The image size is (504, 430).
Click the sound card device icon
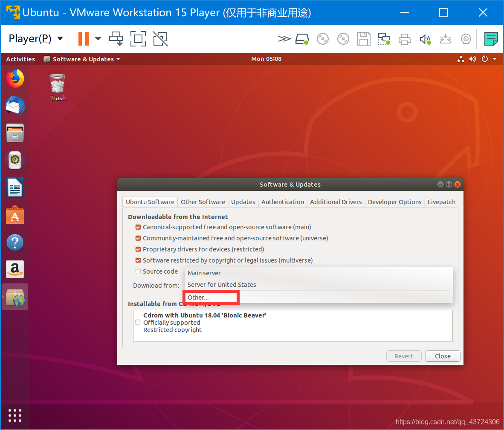425,39
